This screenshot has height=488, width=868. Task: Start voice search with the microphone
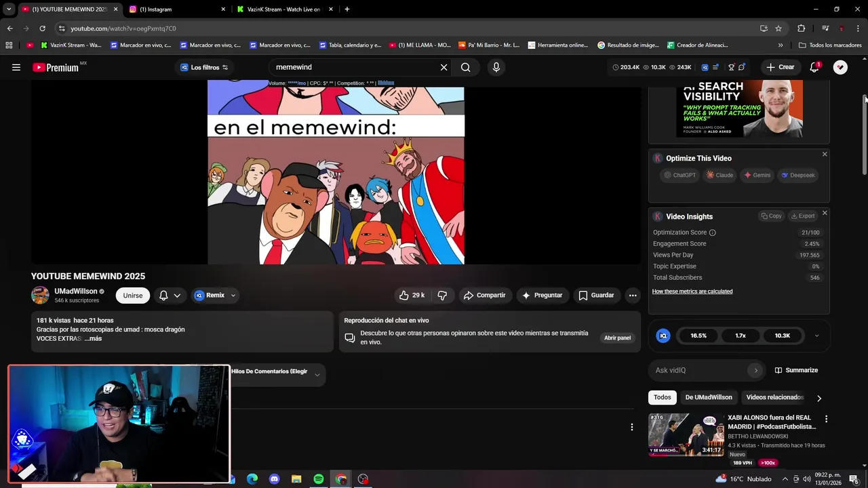pyautogui.click(x=496, y=67)
